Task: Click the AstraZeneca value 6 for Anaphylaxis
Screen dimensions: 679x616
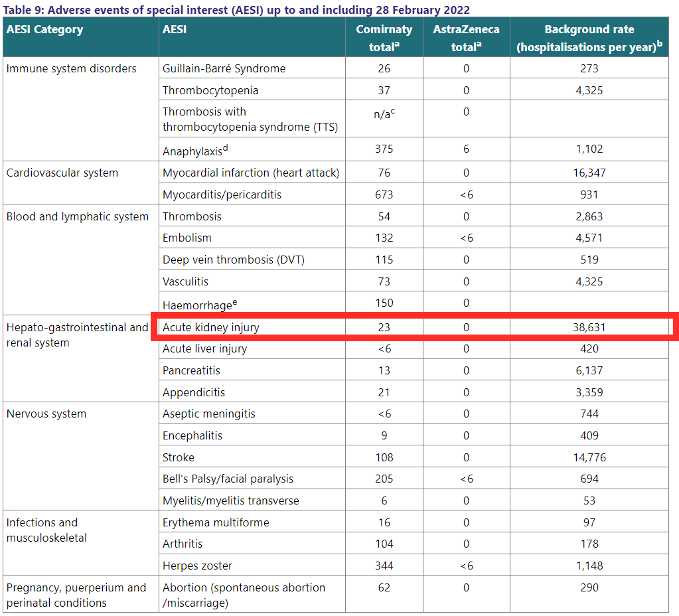Action: (467, 149)
